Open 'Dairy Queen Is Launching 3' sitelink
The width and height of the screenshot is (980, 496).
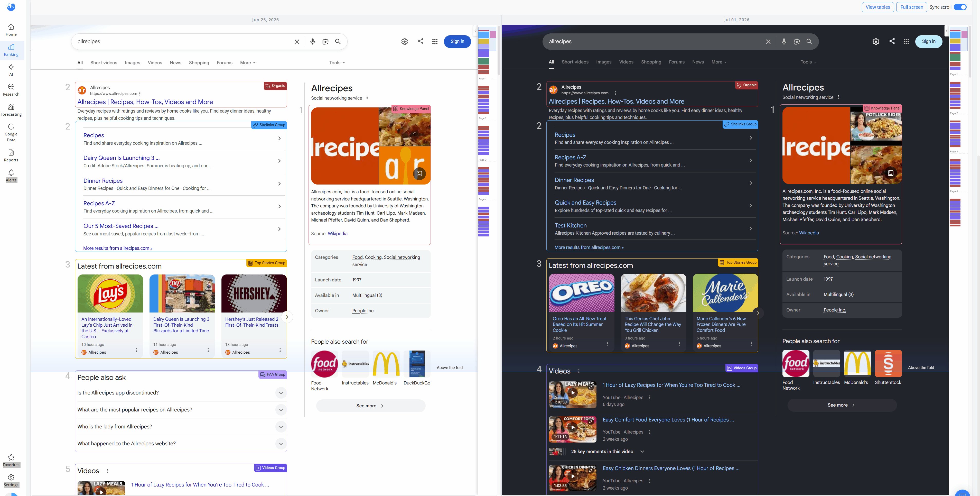point(121,158)
